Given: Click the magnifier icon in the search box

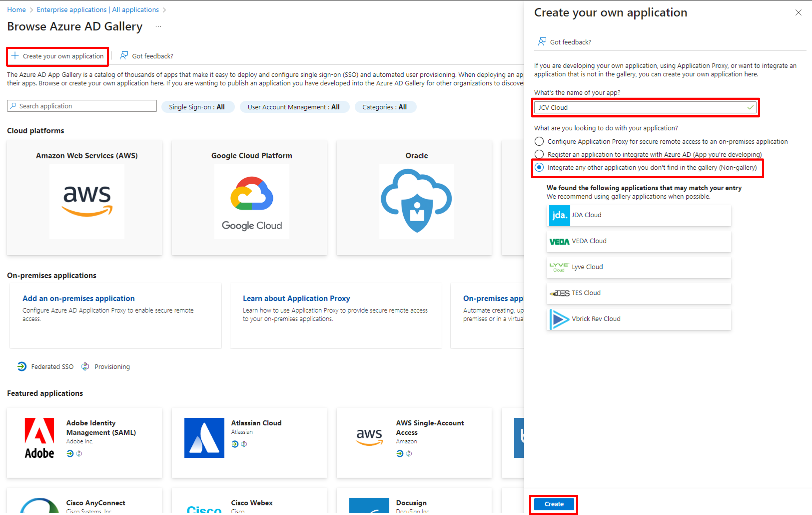Looking at the screenshot, I should 13,106.
